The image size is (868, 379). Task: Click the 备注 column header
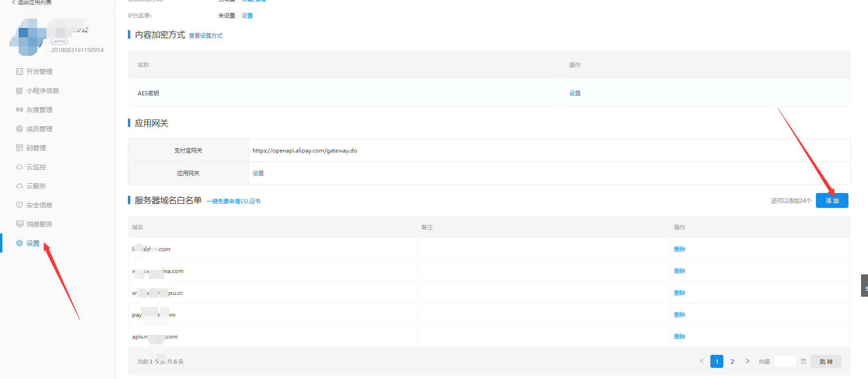pyautogui.click(x=427, y=227)
